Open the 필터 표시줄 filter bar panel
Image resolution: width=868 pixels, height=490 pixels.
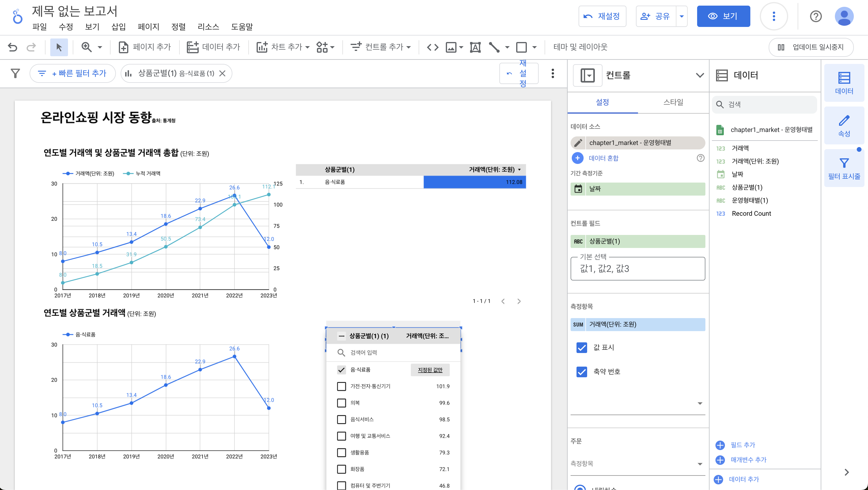click(844, 168)
